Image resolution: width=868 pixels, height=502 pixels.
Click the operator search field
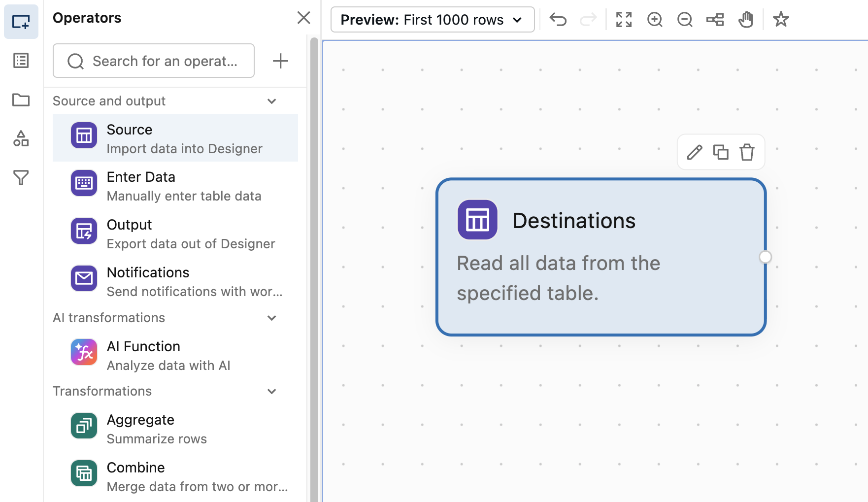tap(154, 61)
